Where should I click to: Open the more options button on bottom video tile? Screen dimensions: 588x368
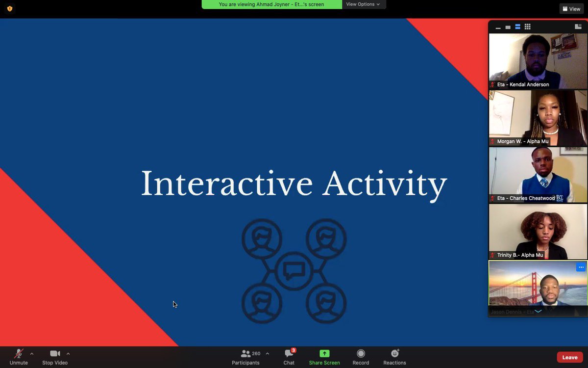(x=581, y=267)
